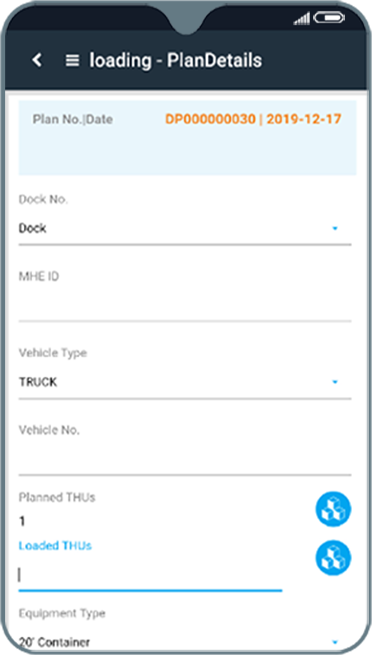The height and width of the screenshot is (655, 372).
Task: Open the hamburger menu icon
Action: (x=73, y=61)
